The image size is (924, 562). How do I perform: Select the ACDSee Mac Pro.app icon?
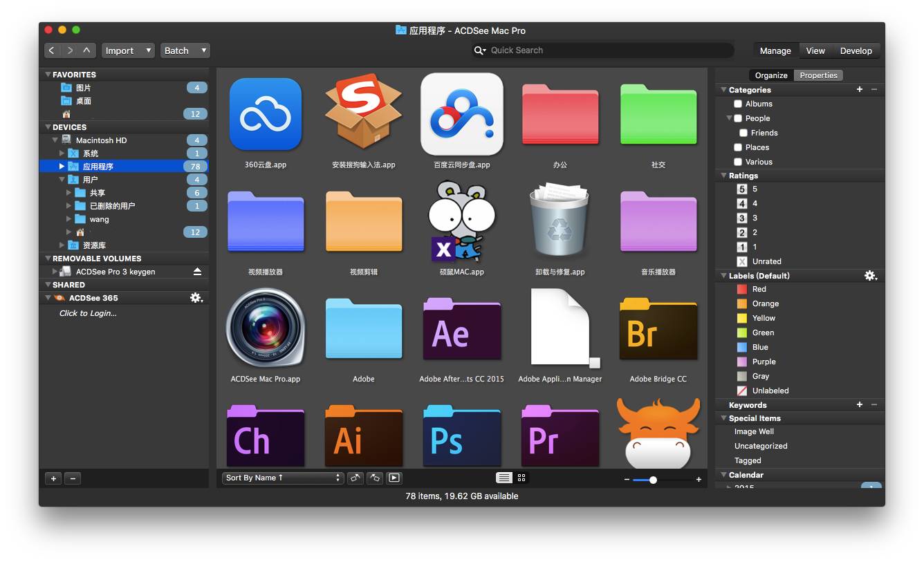click(266, 328)
